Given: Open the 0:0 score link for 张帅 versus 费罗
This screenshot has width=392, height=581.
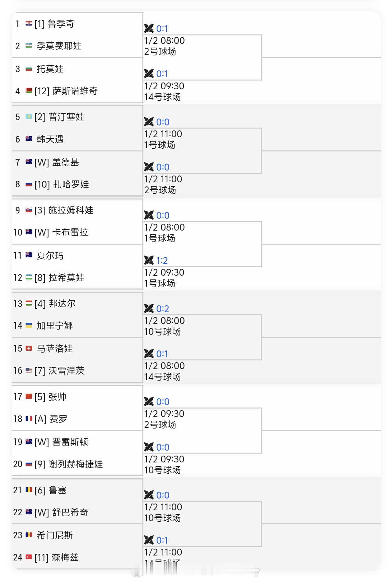Looking at the screenshot, I should [163, 402].
